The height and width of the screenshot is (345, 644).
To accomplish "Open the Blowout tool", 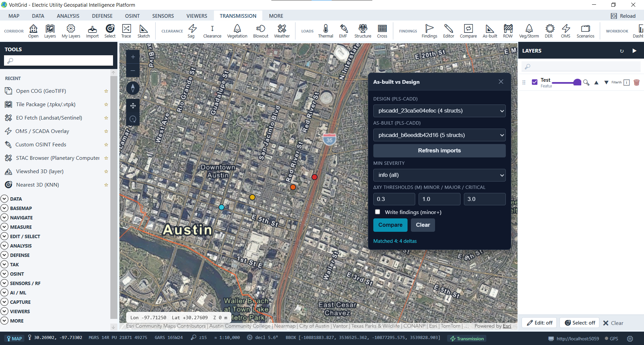I will coord(261,31).
